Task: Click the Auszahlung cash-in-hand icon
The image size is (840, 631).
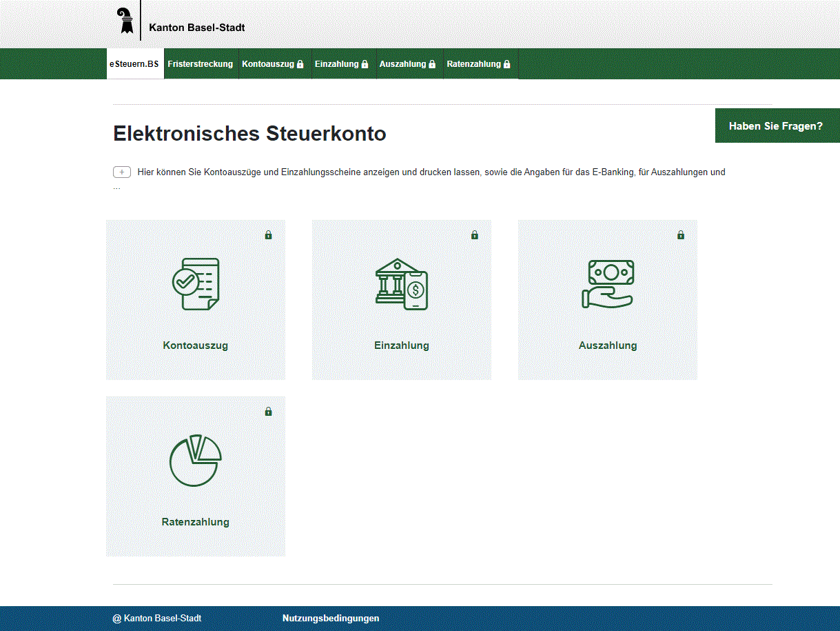Action: click(x=608, y=283)
